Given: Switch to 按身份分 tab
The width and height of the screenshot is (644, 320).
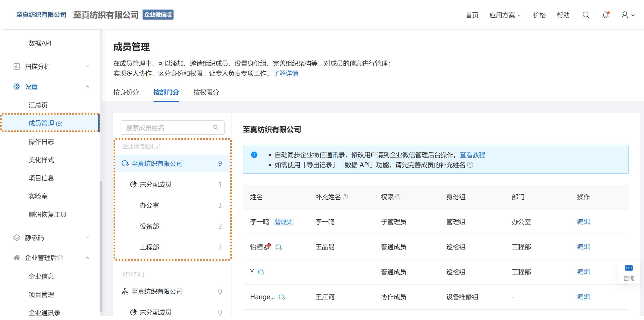Looking at the screenshot, I should [126, 92].
